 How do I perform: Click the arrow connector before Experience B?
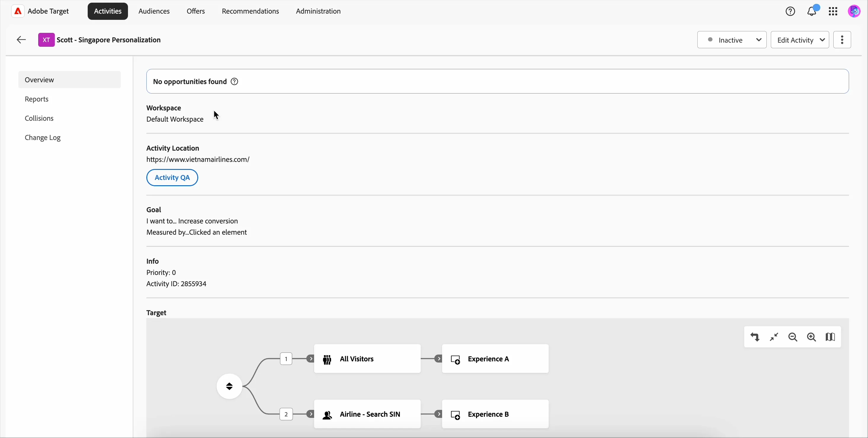pos(438,414)
